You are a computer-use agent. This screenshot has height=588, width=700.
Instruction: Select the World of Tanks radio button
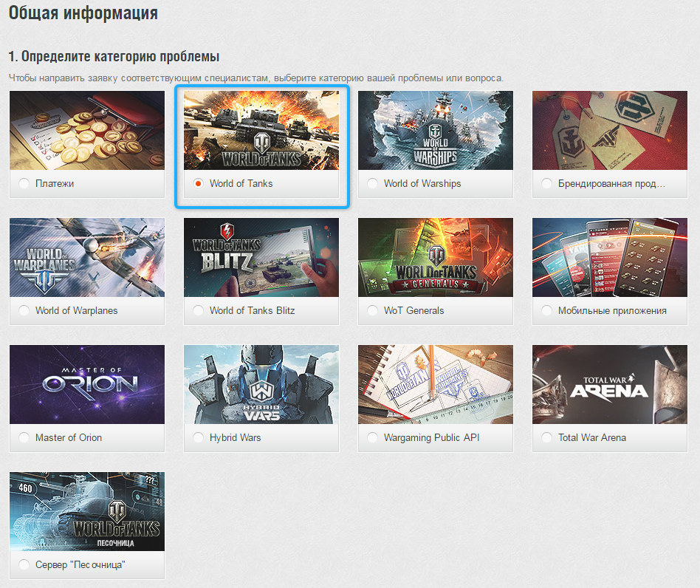[x=198, y=183]
